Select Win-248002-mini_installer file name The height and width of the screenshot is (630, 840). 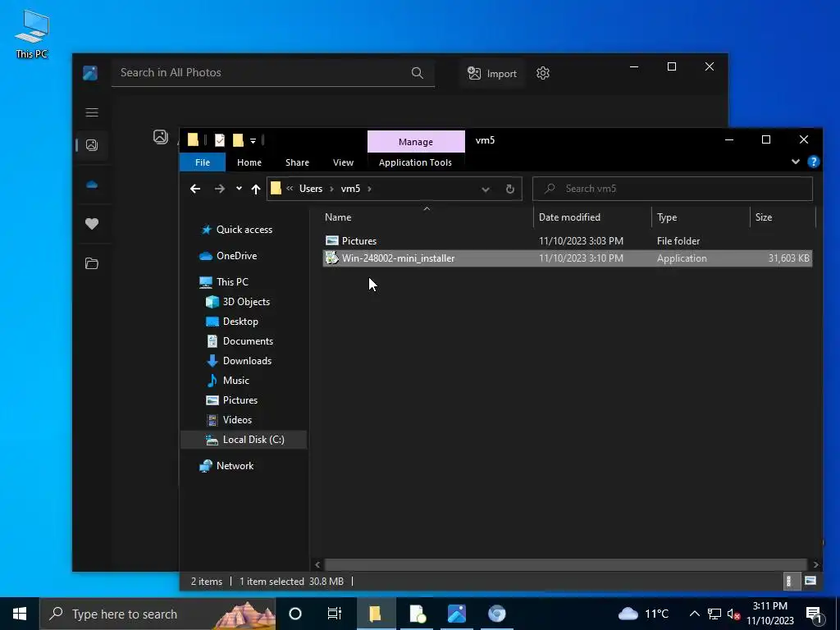tap(398, 258)
